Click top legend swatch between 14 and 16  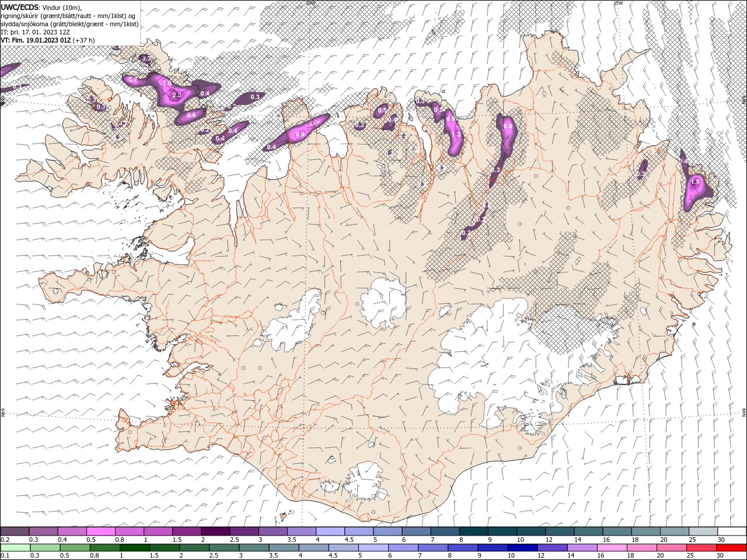[588, 531]
